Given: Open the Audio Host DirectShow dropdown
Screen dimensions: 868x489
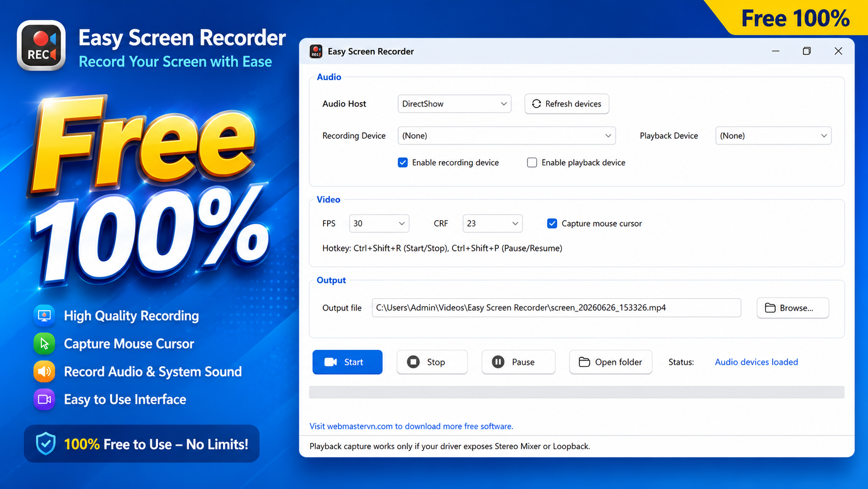Looking at the screenshot, I should [x=454, y=104].
